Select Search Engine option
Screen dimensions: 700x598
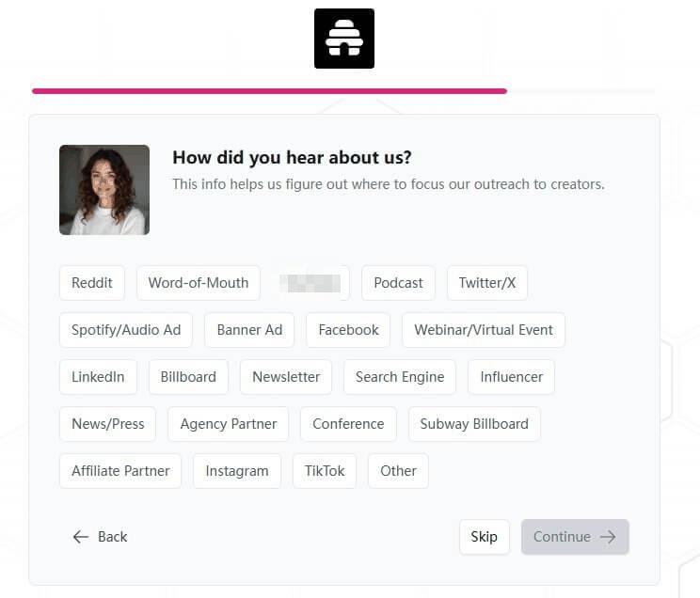pos(400,377)
